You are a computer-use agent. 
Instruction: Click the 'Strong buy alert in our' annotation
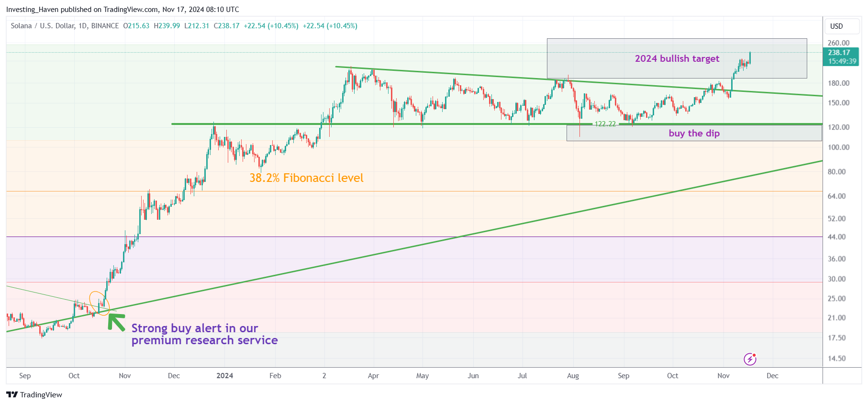coord(195,328)
